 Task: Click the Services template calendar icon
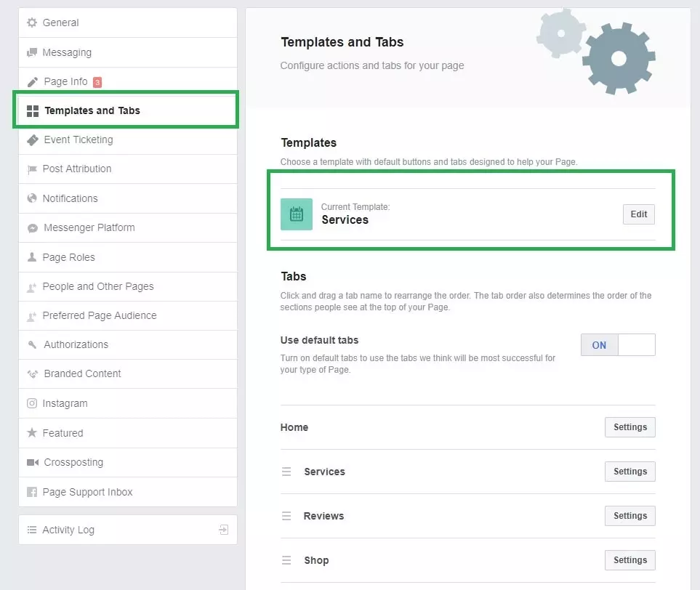(x=297, y=214)
